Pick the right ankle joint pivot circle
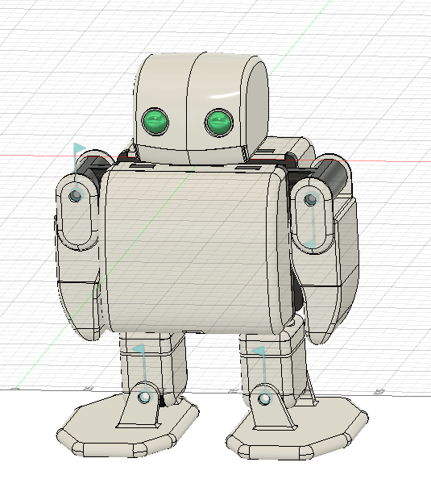 (264, 398)
